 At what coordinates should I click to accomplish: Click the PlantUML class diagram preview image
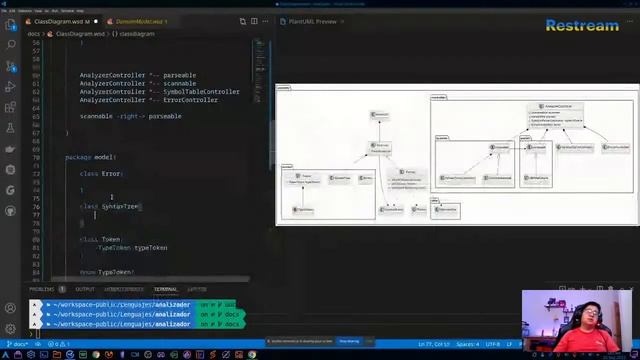click(x=457, y=155)
